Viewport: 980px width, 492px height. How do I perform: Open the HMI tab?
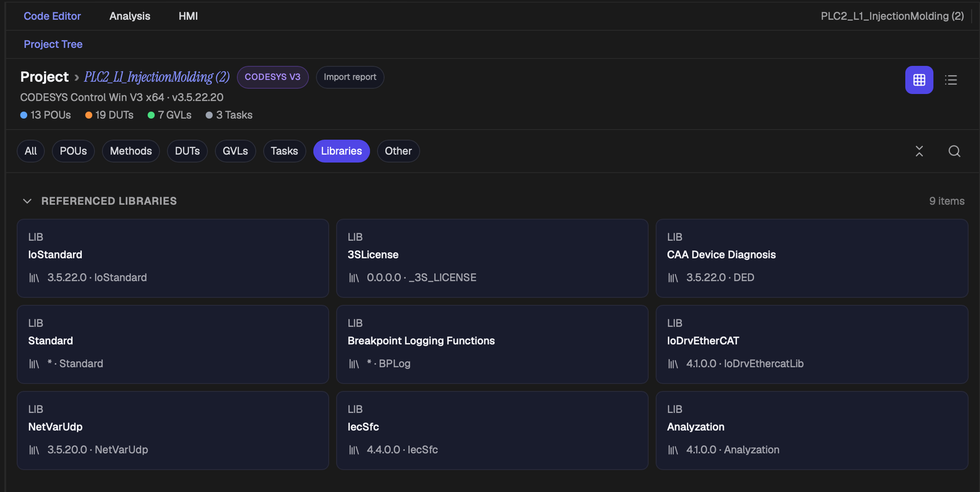click(x=188, y=16)
